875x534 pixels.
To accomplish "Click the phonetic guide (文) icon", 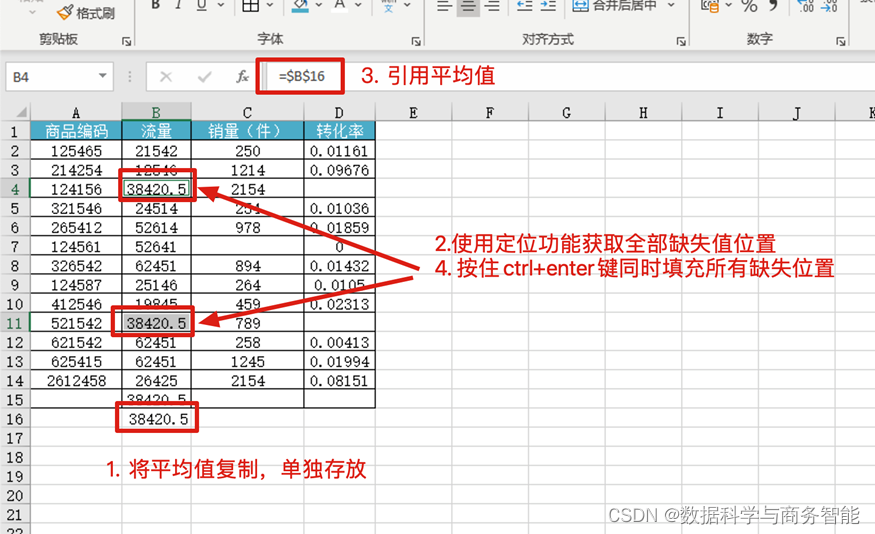I will (x=388, y=5).
